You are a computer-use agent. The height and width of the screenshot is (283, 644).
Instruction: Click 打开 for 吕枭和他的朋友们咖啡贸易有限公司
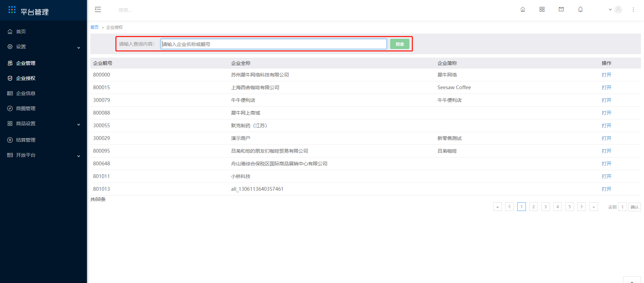[x=607, y=151]
